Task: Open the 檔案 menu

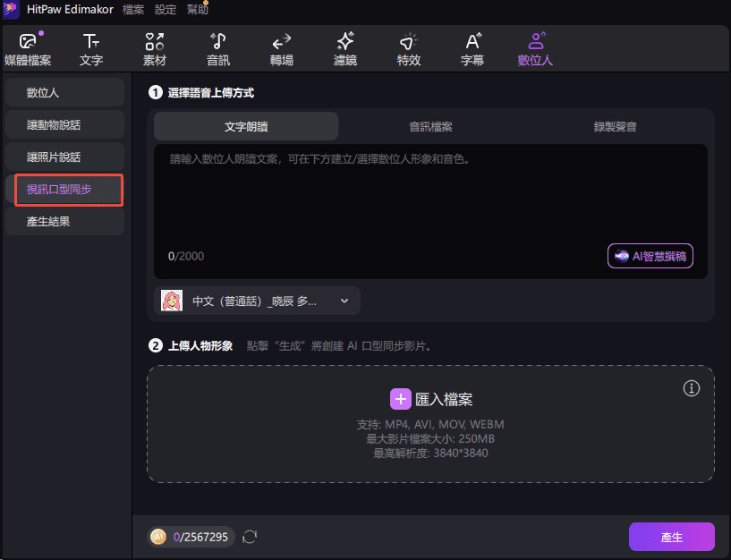Action: pyautogui.click(x=132, y=10)
